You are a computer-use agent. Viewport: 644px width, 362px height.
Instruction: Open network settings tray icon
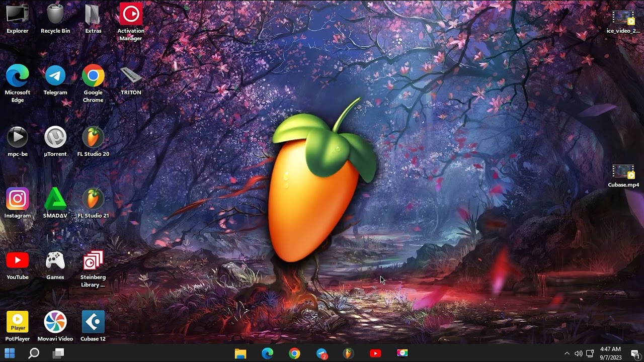click(590, 353)
